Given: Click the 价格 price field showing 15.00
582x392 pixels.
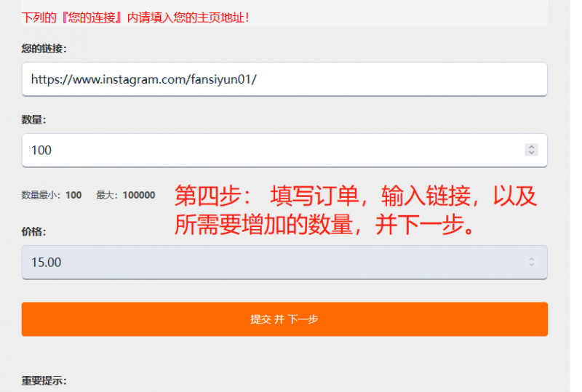Looking at the screenshot, I should click(x=284, y=262).
